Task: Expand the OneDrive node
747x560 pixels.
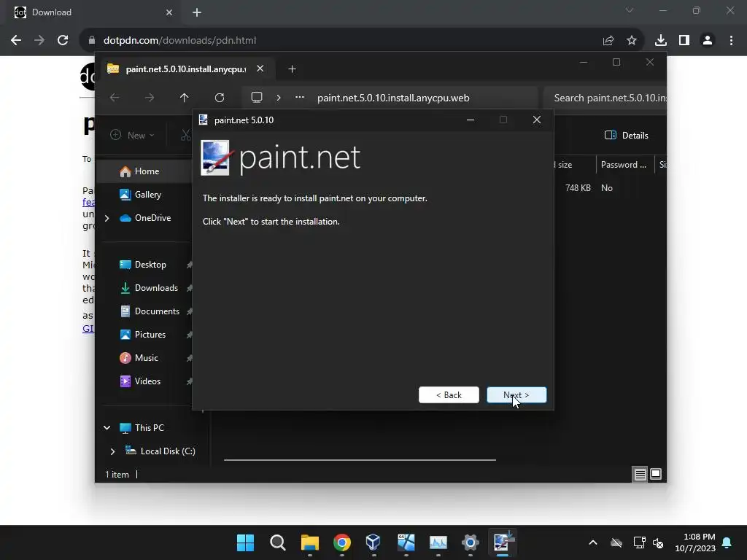Action: pos(107,218)
